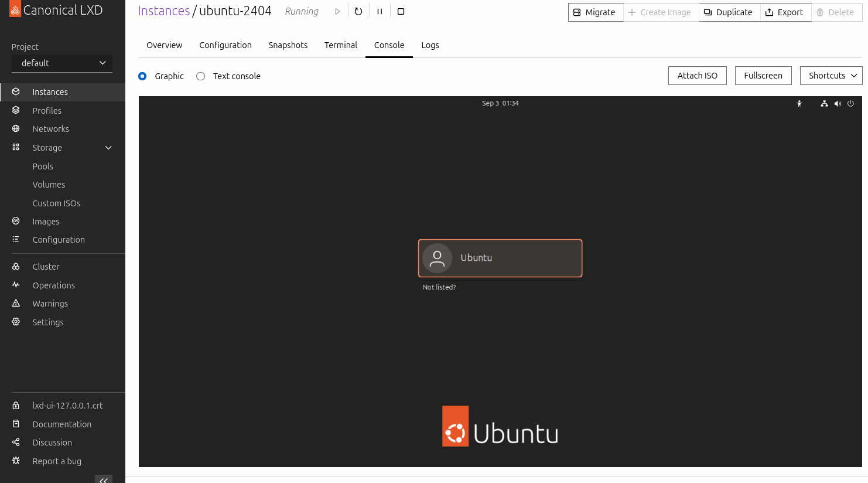The width and height of the screenshot is (868, 483).
Task: Stop the instance with the square icon
Action: (401, 11)
